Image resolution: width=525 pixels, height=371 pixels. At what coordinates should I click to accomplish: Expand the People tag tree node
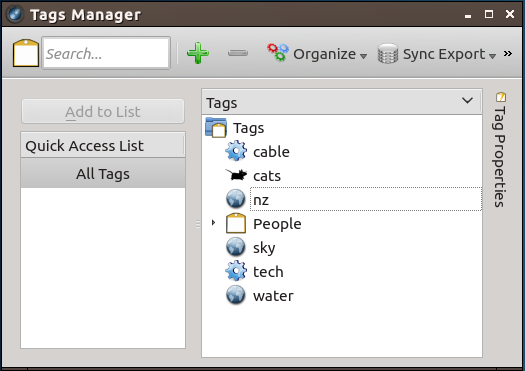coord(213,222)
